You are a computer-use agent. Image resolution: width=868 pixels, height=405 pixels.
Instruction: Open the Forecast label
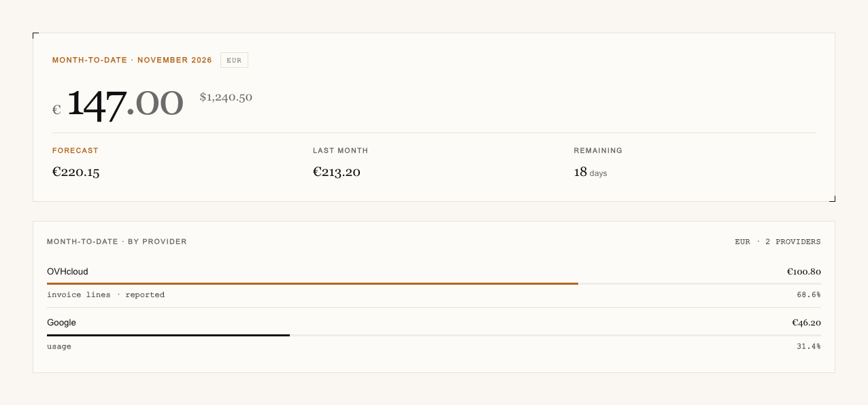point(76,151)
